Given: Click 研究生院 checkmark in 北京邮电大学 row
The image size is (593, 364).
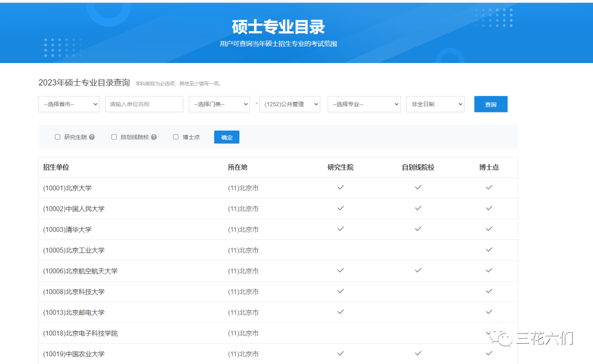Looking at the screenshot, I should click(x=340, y=312).
